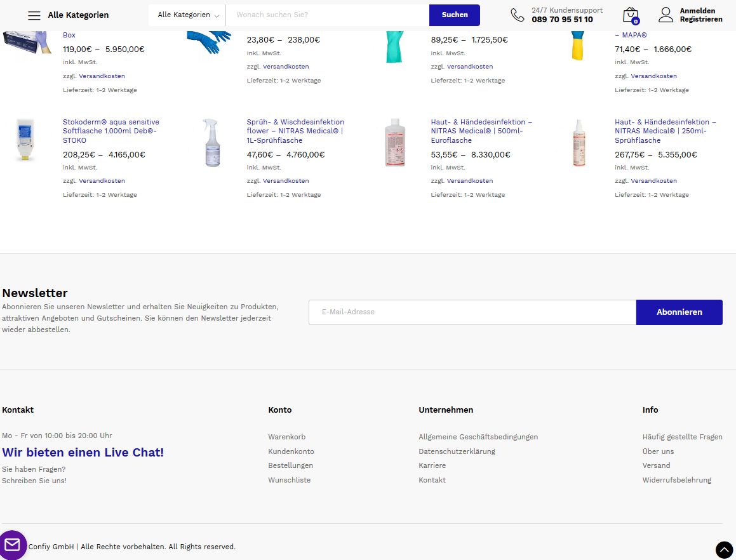The width and height of the screenshot is (736, 560).
Task: Open the shopping cart icon
Action: coord(631,15)
